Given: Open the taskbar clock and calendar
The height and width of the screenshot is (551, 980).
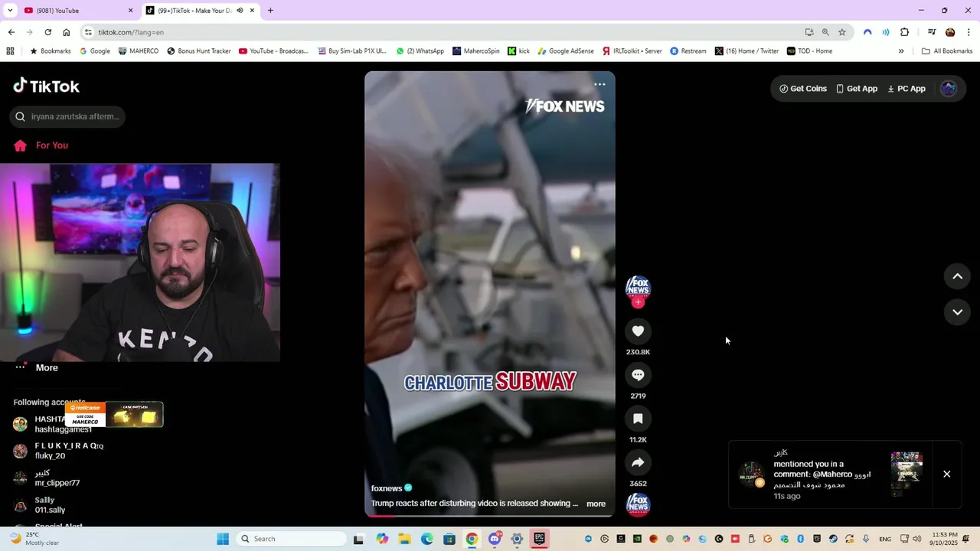Looking at the screenshot, I should [x=944, y=539].
